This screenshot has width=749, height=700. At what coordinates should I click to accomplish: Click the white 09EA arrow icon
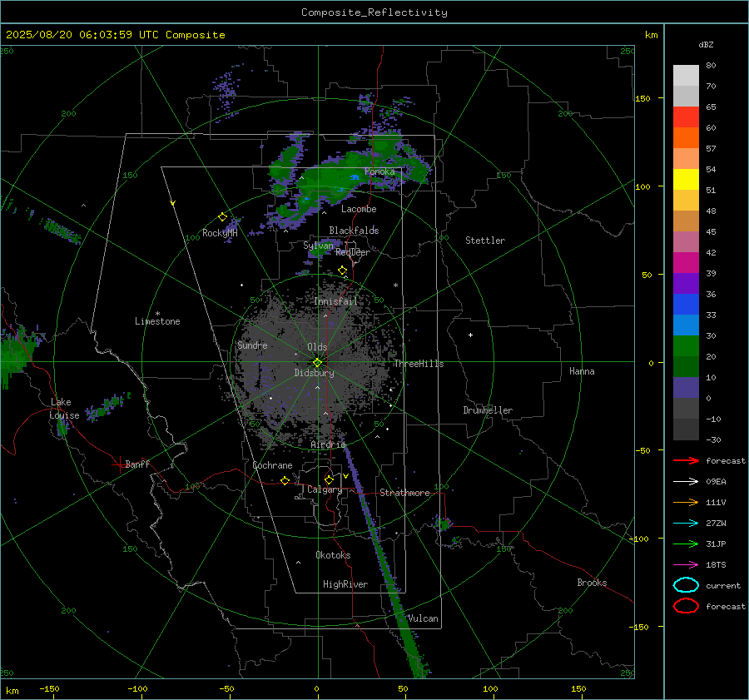686,482
